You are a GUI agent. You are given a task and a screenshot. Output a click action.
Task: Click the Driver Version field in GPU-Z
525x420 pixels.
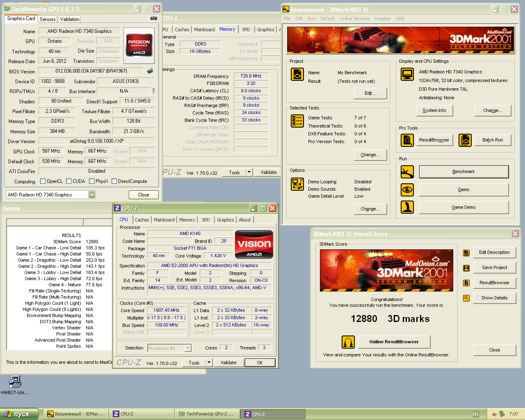pos(97,141)
